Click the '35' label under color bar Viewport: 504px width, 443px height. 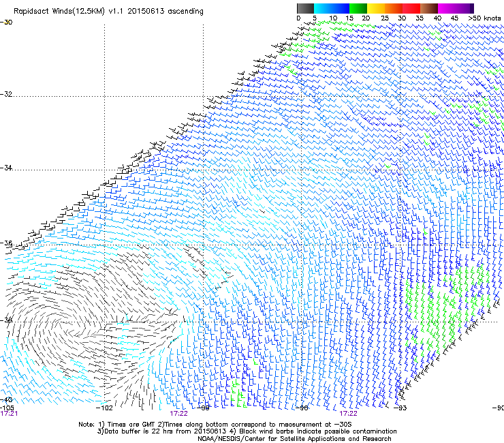420,18
